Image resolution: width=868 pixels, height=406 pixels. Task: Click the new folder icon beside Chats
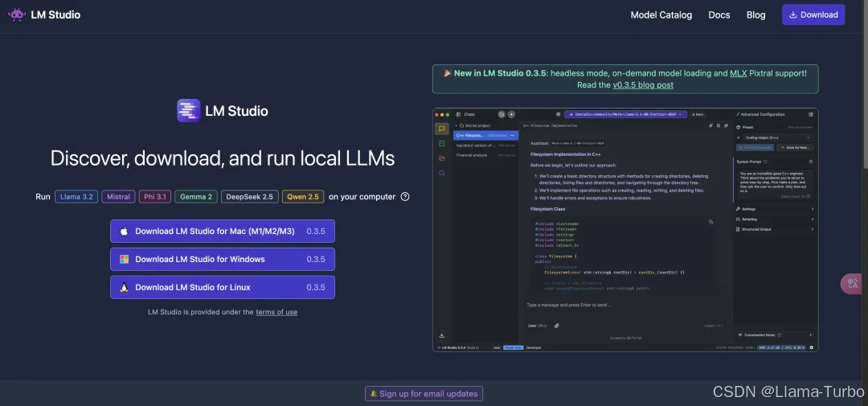[502, 115]
